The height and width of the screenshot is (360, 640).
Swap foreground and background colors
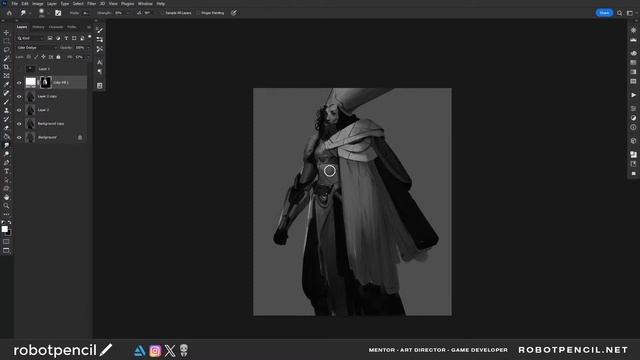(9, 222)
